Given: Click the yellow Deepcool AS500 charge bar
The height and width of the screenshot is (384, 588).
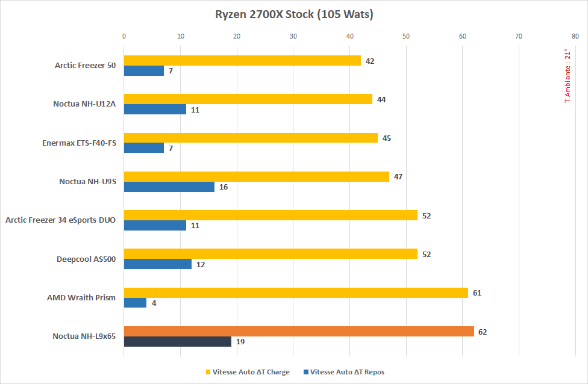Looking at the screenshot, I should (x=271, y=253).
